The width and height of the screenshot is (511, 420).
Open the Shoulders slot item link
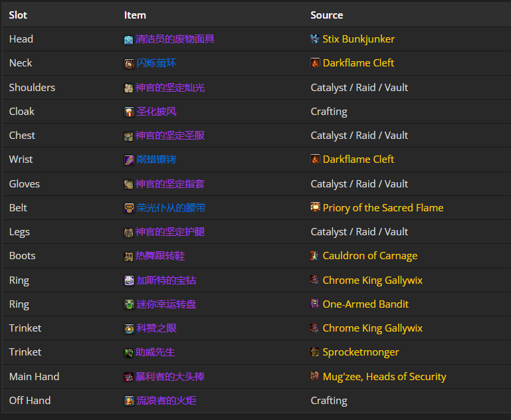[170, 88]
